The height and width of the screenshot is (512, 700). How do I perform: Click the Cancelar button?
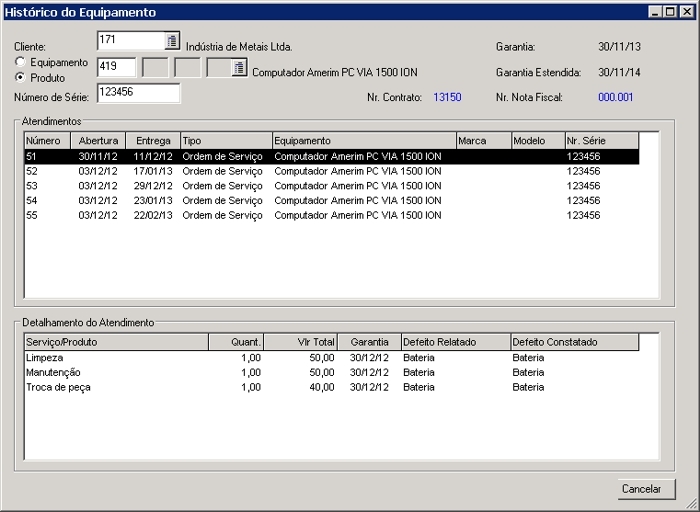click(646, 489)
